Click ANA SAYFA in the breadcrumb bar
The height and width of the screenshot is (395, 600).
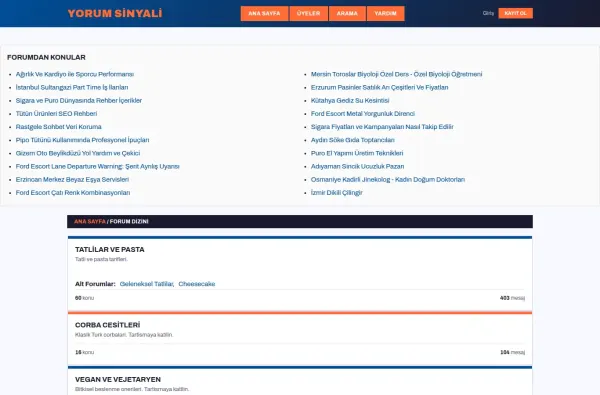pyautogui.click(x=90, y=222)
